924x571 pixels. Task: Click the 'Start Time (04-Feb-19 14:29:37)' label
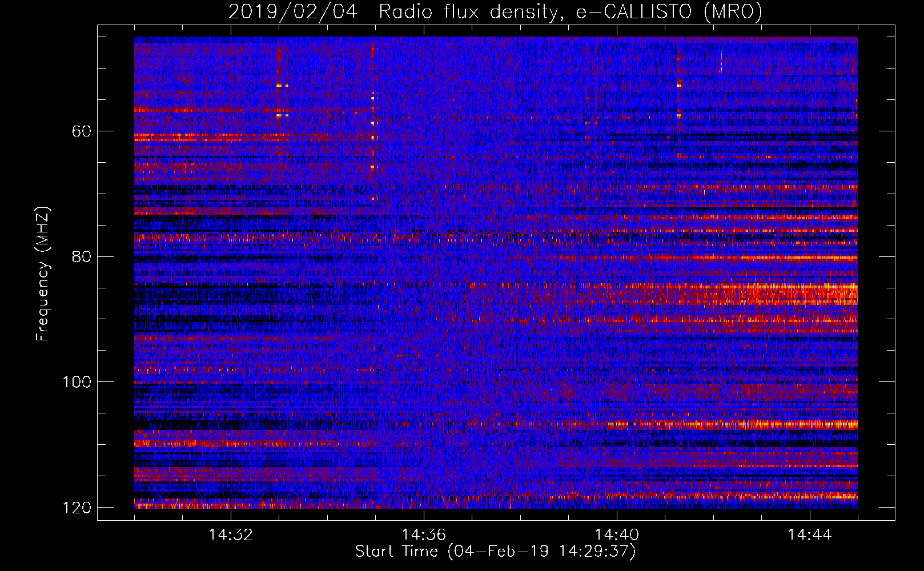tap(495, 552)
